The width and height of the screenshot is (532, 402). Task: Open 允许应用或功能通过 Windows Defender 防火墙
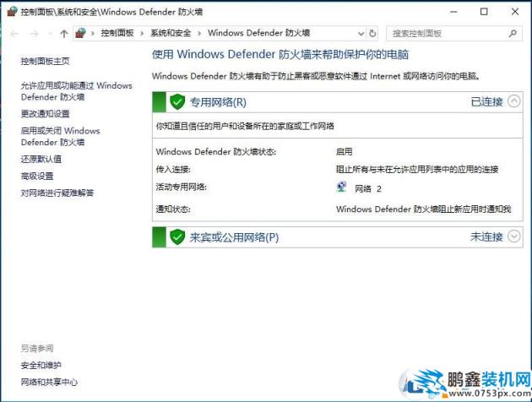point(76,91)
